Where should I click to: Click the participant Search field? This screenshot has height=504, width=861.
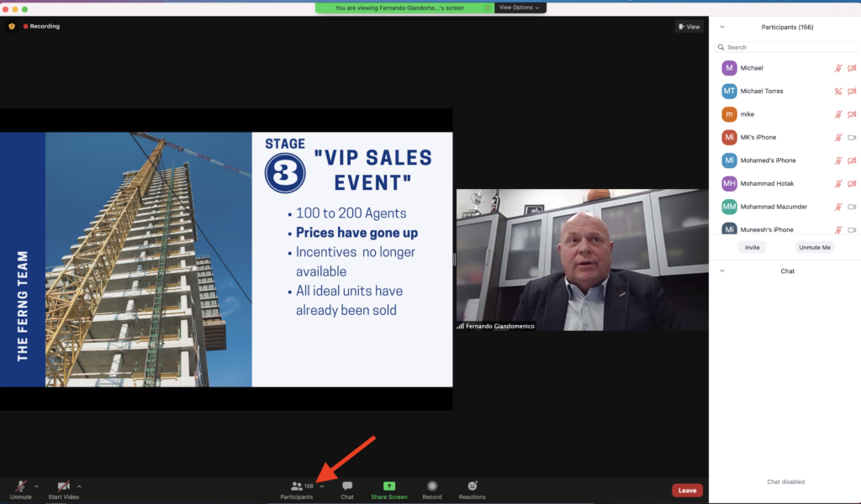pyautogui.click(x=786, y=48)
